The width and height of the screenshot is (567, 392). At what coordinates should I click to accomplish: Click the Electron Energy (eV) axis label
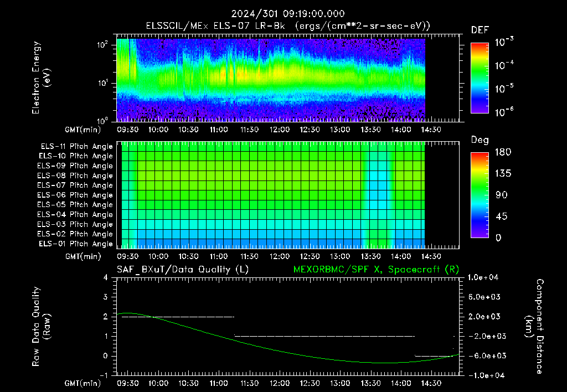coord(41,78)
